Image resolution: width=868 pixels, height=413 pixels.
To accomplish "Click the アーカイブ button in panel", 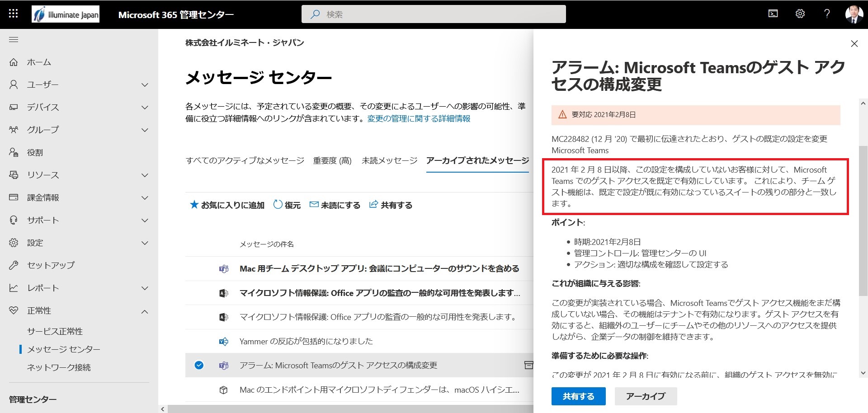I will [646, 396].
